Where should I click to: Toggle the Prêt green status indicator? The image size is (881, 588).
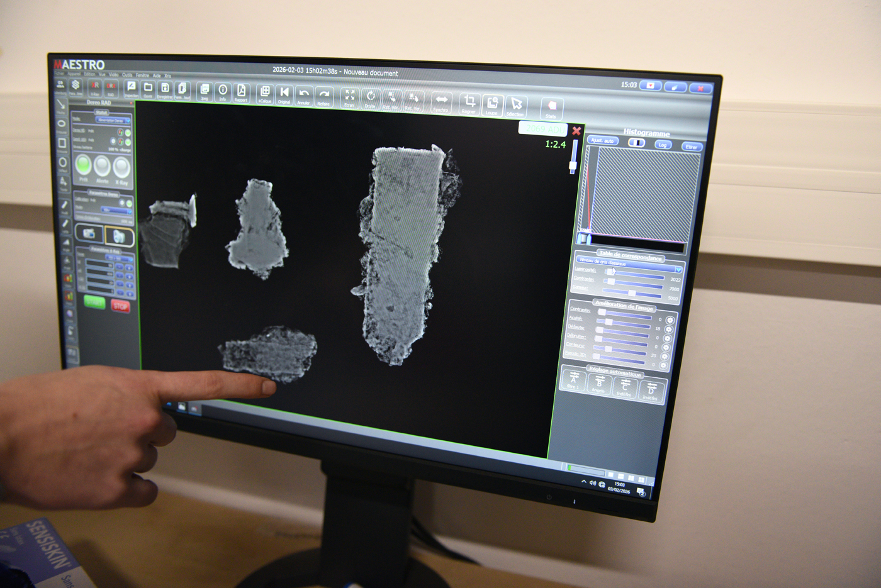click(84, 166)
